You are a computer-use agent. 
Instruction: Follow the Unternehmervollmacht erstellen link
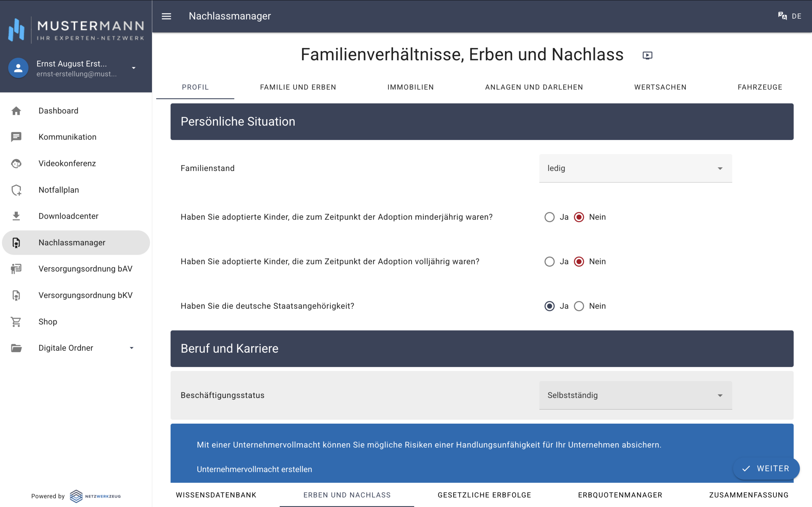pyautogui.click(x=254, y=469)
